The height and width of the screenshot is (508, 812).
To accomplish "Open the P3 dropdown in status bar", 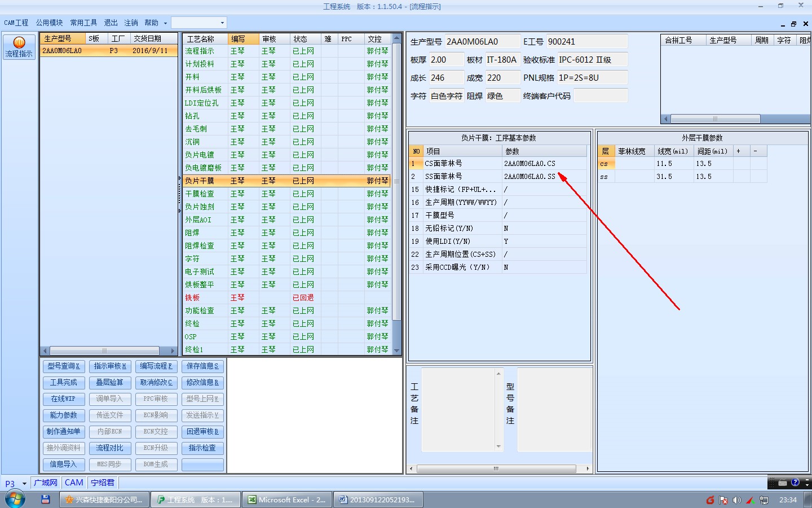I will pos(24,483).
